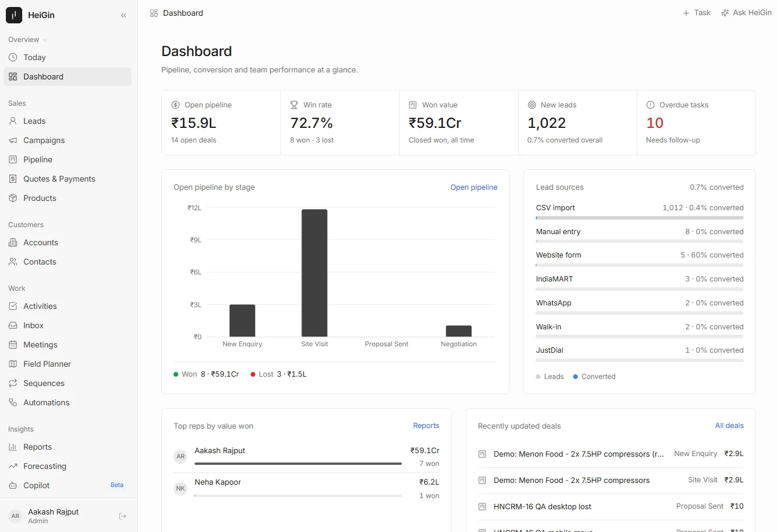This screenshot has width=777, height=532.
Task: Click the kanban icon beside Pipeline
Action: point(13,159)
